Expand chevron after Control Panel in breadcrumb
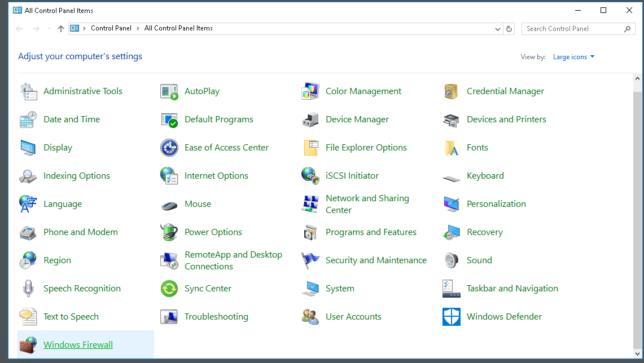Image resolution: width=644 pixels, height=363 pixels. point(138,28)
